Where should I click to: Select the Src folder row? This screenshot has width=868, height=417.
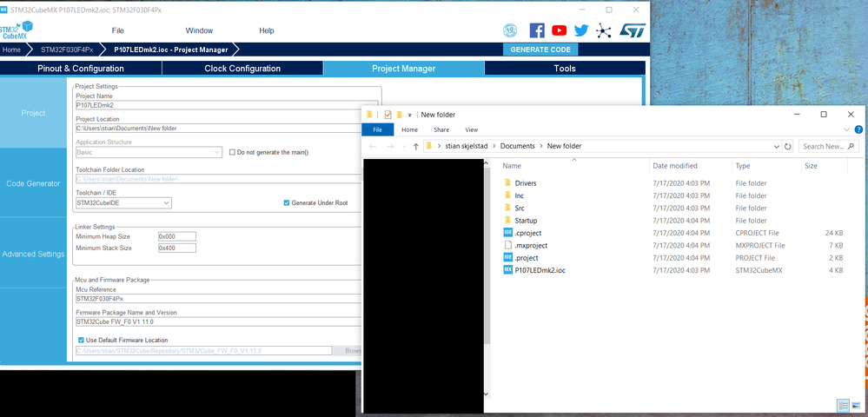point(673,208)
